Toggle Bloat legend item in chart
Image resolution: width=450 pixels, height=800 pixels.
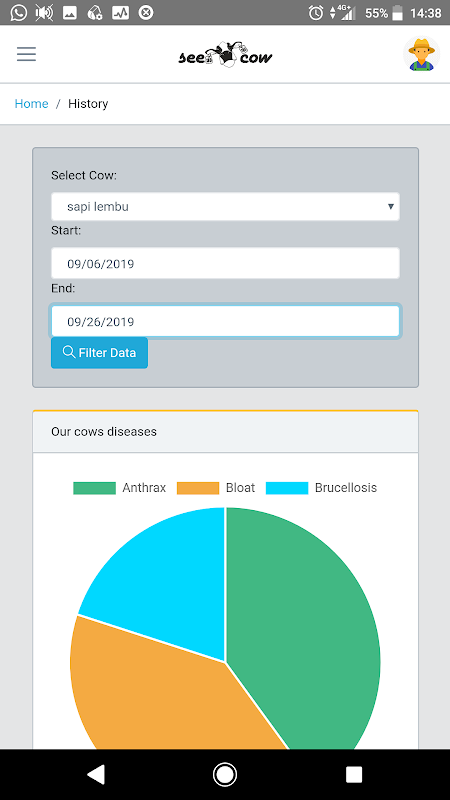point(216,488)
